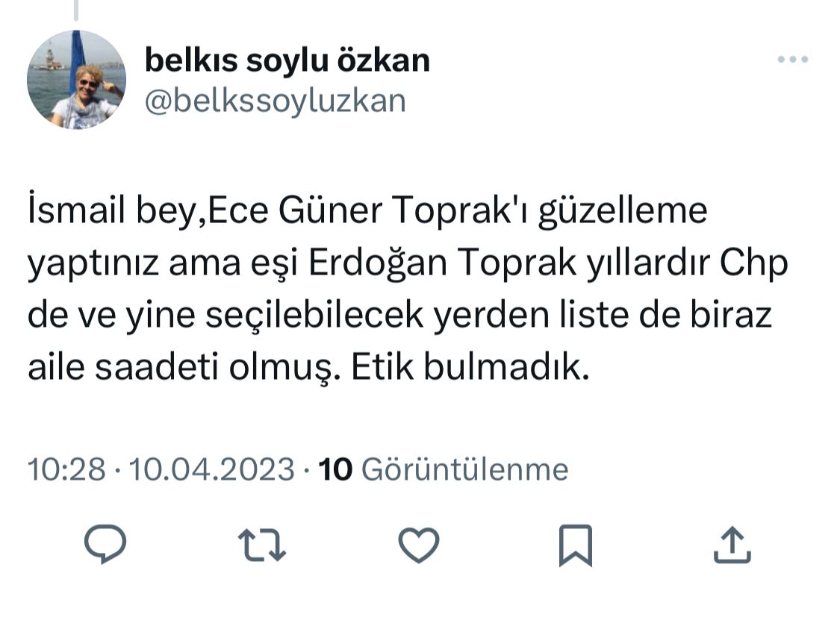Click the 10:28 timestamp
The image size is (840, 620).
point(66,469)
